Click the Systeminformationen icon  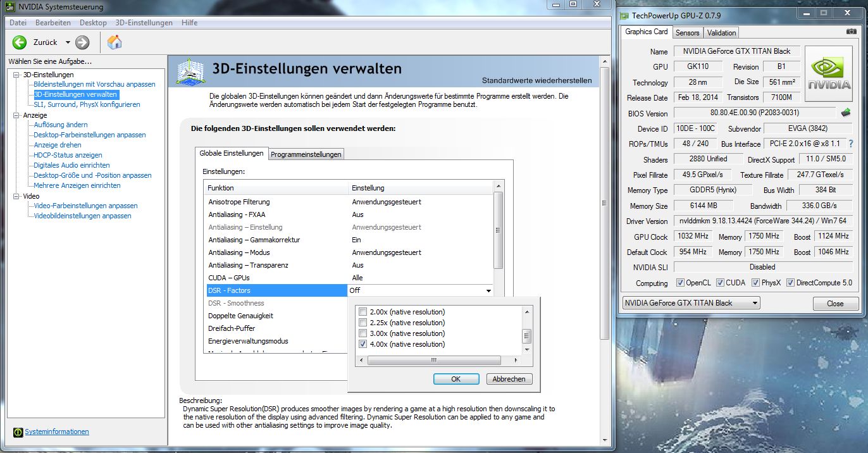[18, 431]
